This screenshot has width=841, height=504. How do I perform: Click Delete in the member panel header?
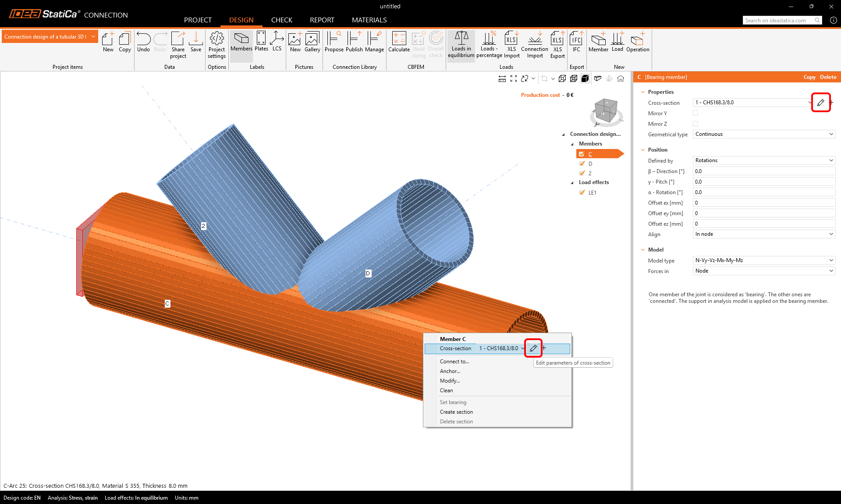pyautogui.click(x=828, y=77)
